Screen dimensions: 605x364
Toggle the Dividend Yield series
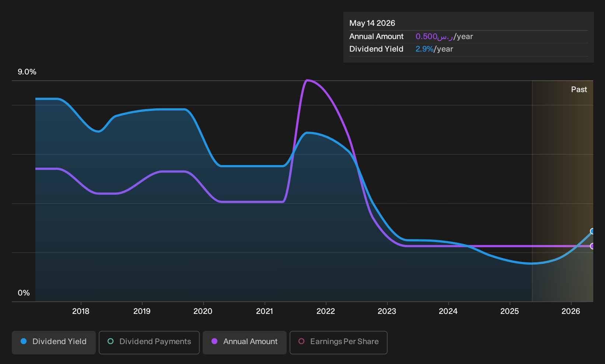pyautogui.click(x=54, y=343)
